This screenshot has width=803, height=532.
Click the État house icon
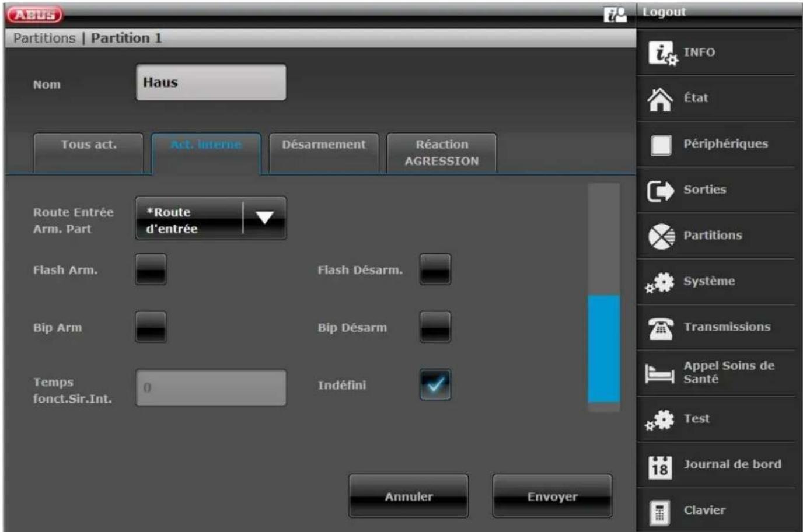pos(660,99)
